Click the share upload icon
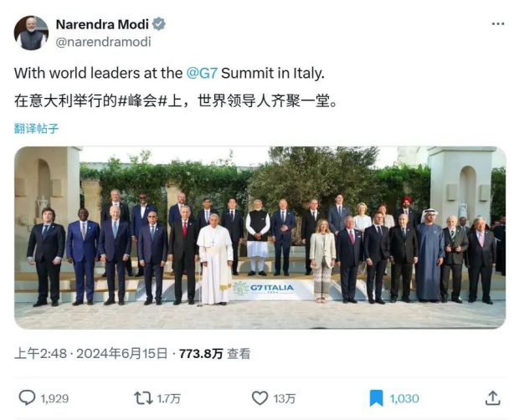 [x=493, y=398]
